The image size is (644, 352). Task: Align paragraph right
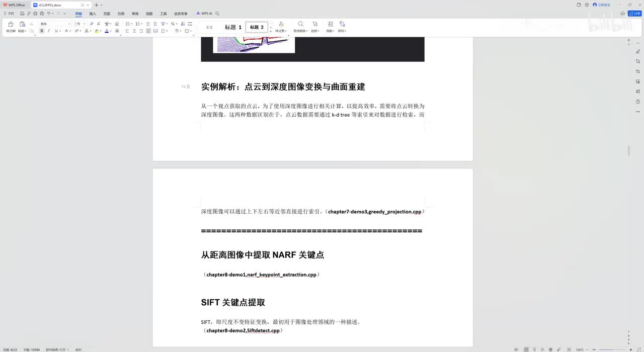141,31
